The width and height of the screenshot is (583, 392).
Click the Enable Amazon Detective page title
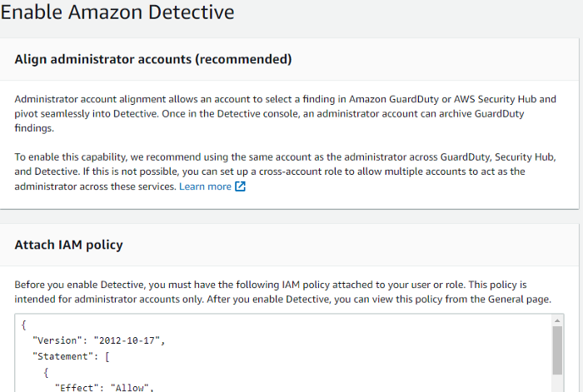(117, 12)
